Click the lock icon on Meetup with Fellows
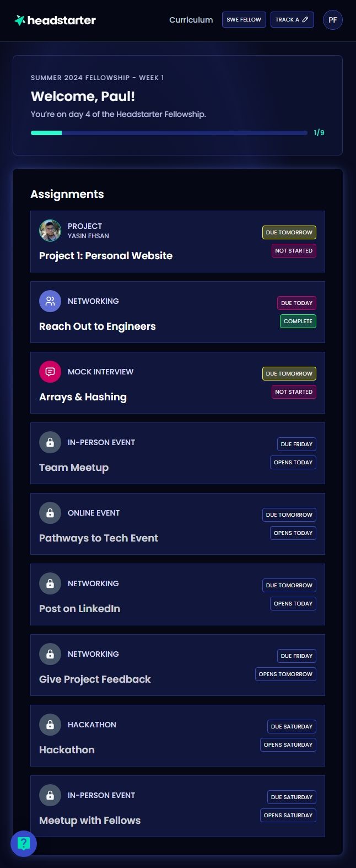Screen dimensions: 356x868 (x=50, y=795)
